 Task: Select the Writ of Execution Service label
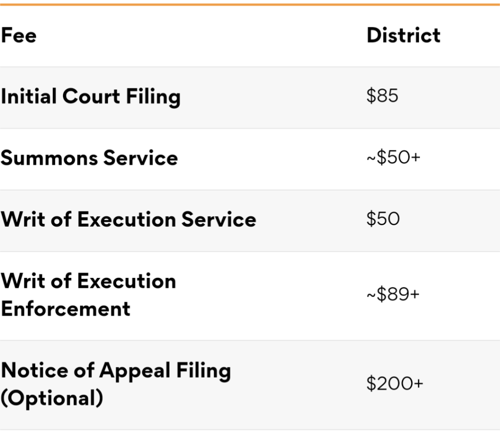[x=129, y=219]
